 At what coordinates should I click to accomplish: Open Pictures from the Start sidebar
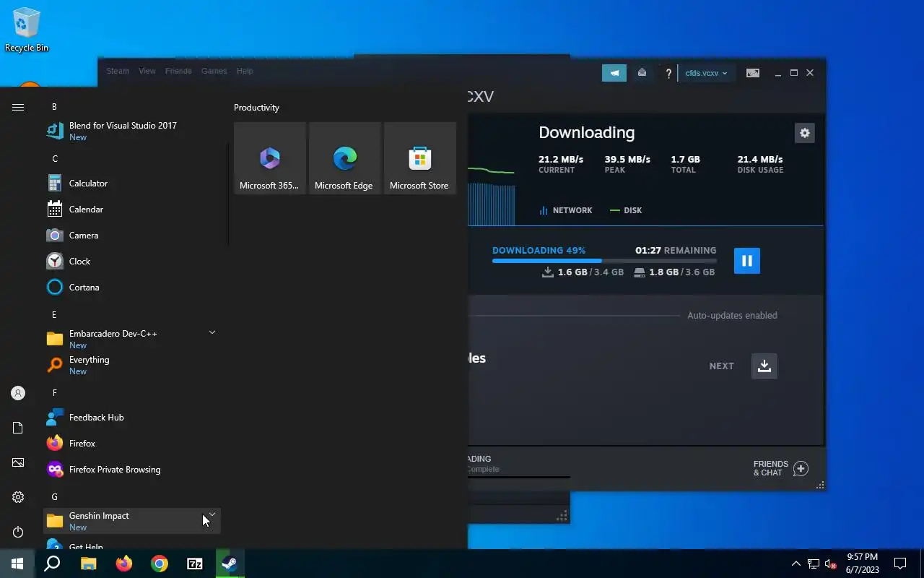[18, 462]
